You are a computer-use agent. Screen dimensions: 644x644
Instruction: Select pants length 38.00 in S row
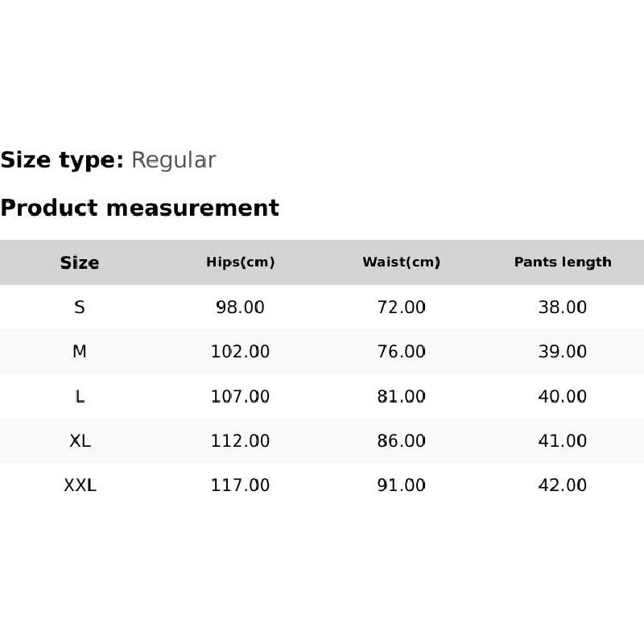pyautogui.click(x=563, y=308)
